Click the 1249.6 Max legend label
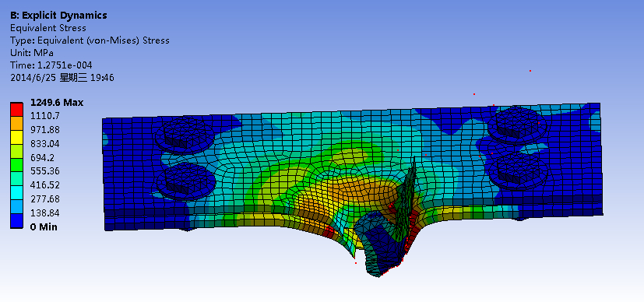 coord(57,103)
